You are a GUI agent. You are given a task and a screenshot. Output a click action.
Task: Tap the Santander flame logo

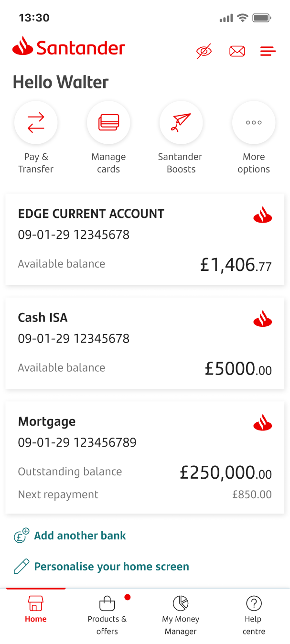(68, 46)
